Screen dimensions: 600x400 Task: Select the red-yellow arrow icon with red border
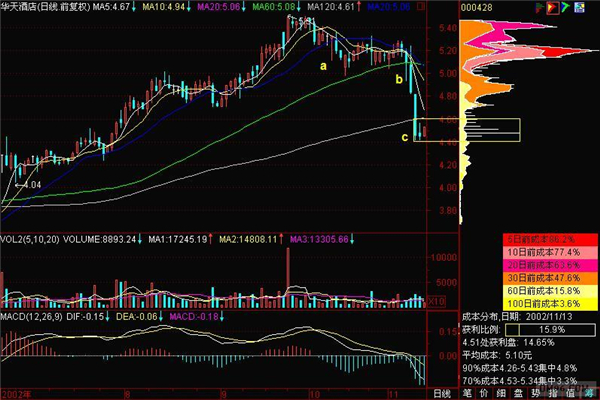(x=552, y=7)
